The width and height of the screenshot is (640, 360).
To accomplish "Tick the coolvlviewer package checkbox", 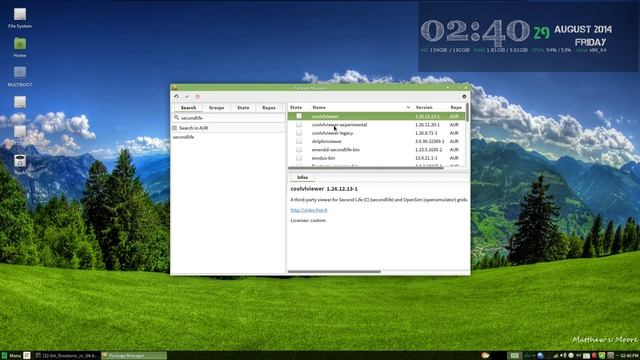I will pos(299,116).
